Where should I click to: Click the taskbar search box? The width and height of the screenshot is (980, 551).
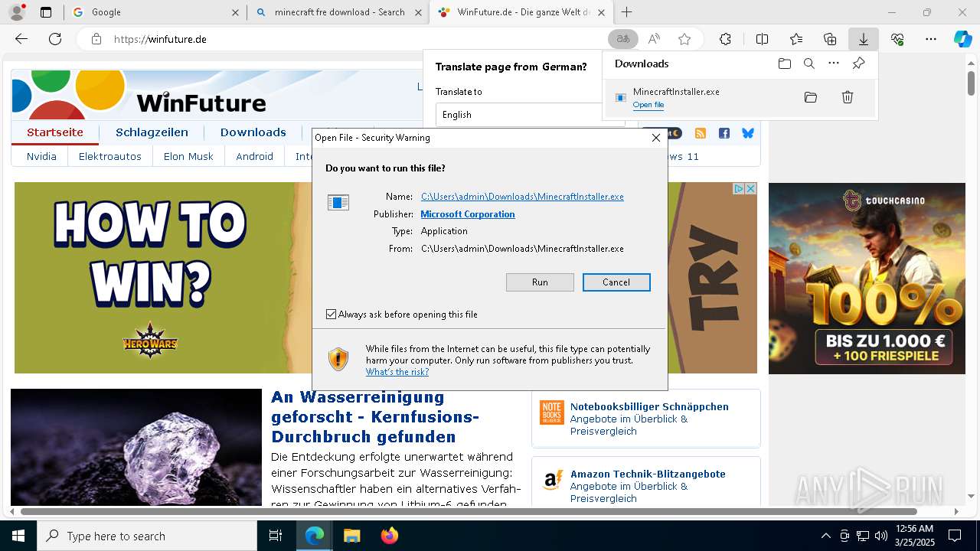tap(147, 536)
